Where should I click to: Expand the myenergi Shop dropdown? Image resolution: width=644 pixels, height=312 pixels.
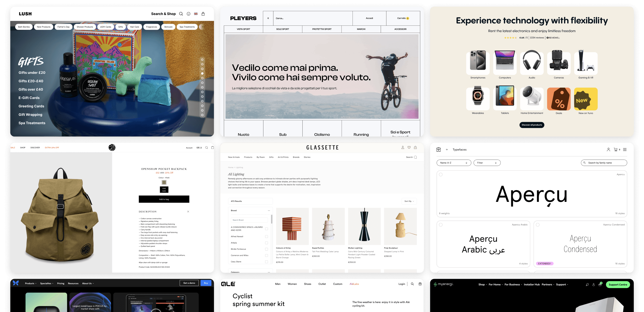[483, 284]
